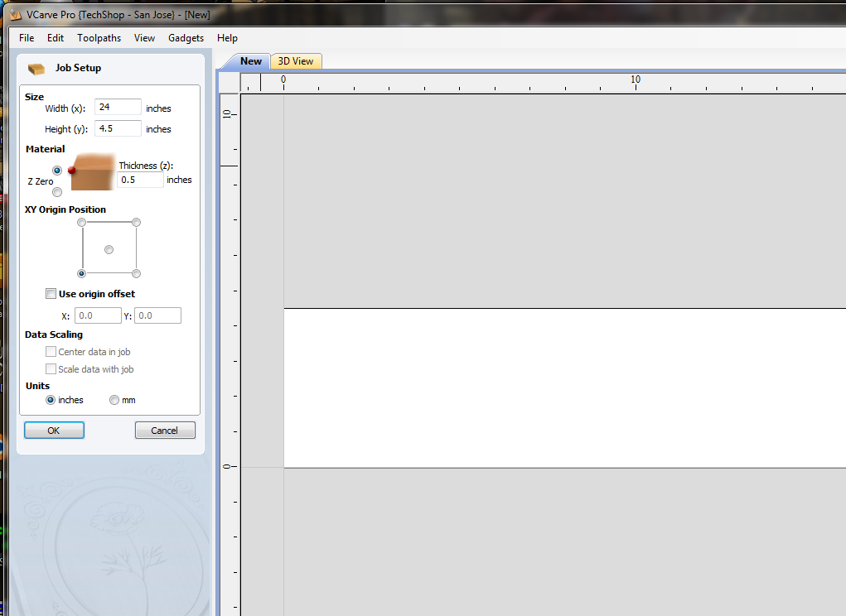Click the Job Setup panel icon
Viewport: 846px width, 616px height.
[x=36, y=68]
